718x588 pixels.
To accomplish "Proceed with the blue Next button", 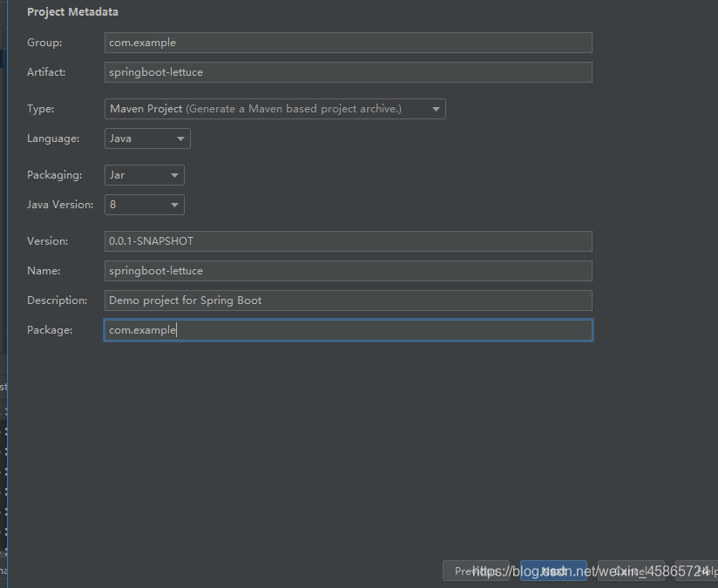I will [x=553, y=571].
